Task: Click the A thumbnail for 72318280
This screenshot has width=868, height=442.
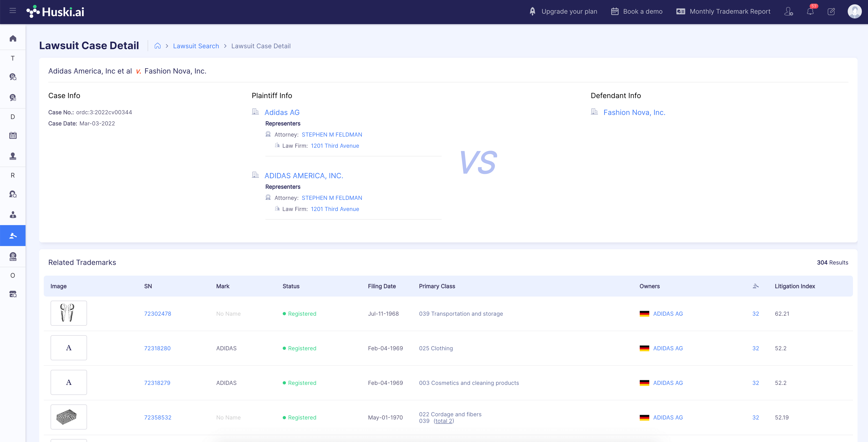Action: [69, 348]
